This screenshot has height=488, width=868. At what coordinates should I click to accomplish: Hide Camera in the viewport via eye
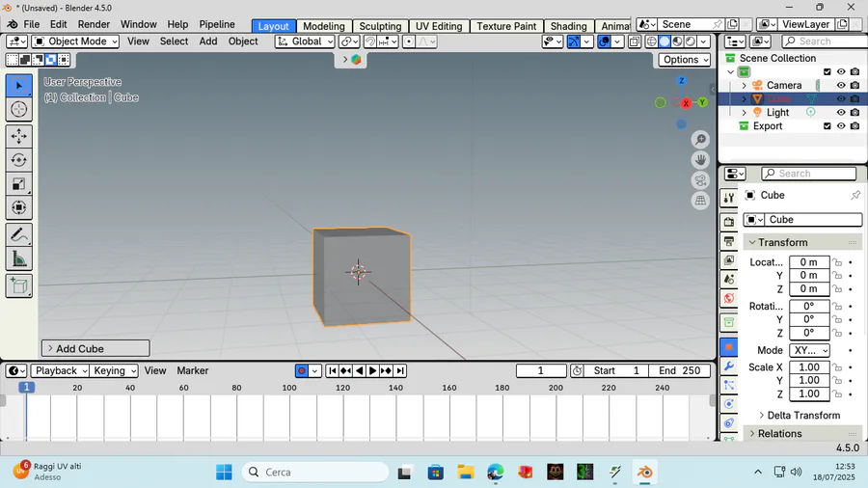(841, 85)
